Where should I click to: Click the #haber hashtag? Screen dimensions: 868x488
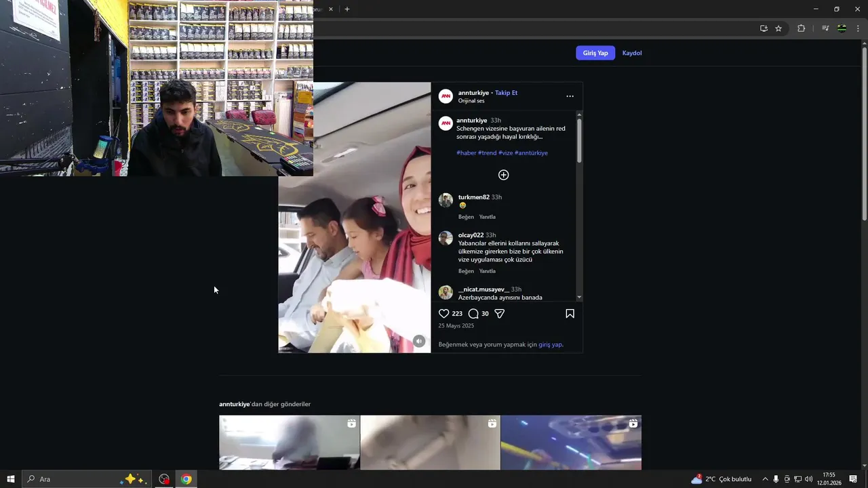pyautogui.click(x=467, y=153)
